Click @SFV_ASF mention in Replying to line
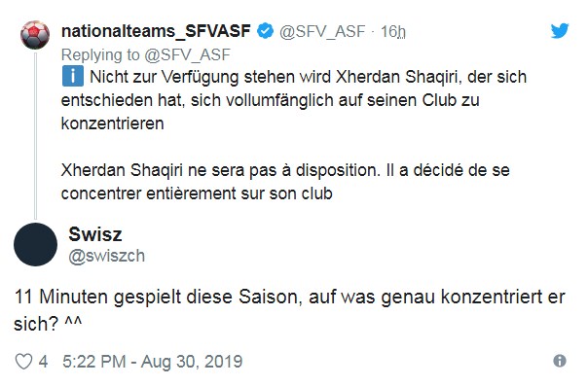 pyautogui.click(x=187, y=55)
